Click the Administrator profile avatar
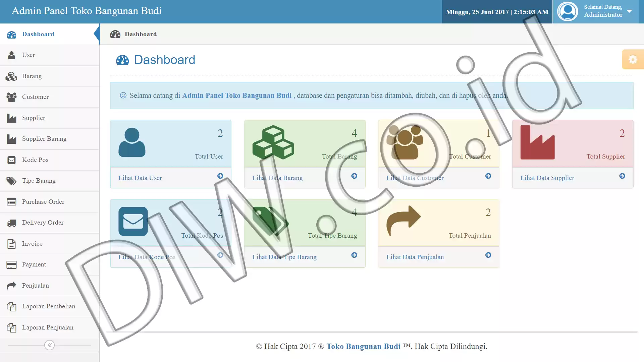This screenshot has width=644, height=362. pos(568,11)
